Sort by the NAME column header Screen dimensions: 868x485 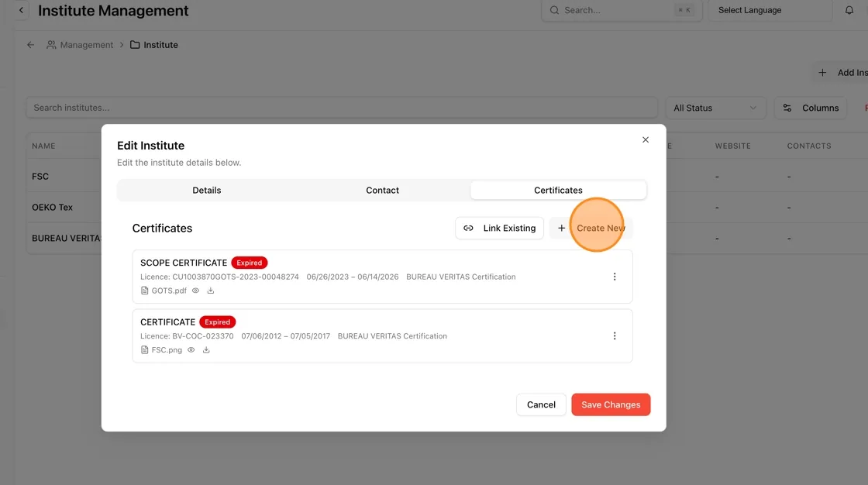tap(43, 146)
